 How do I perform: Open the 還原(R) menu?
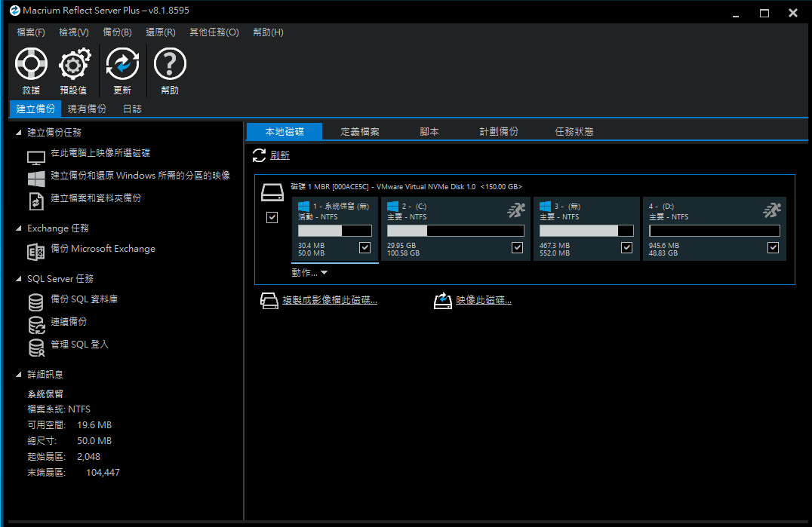coord(161,32)
